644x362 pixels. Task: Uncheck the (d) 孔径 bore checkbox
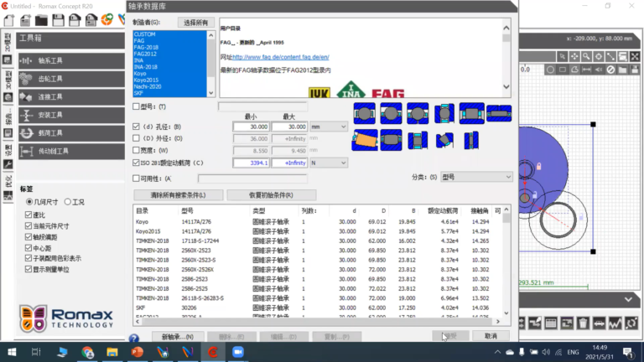136,127
